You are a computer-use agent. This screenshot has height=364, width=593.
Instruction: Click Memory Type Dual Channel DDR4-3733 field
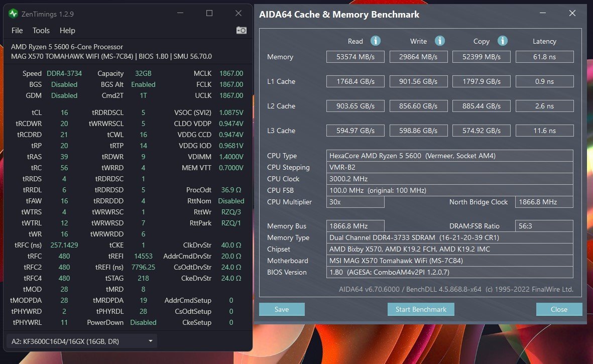450,237
